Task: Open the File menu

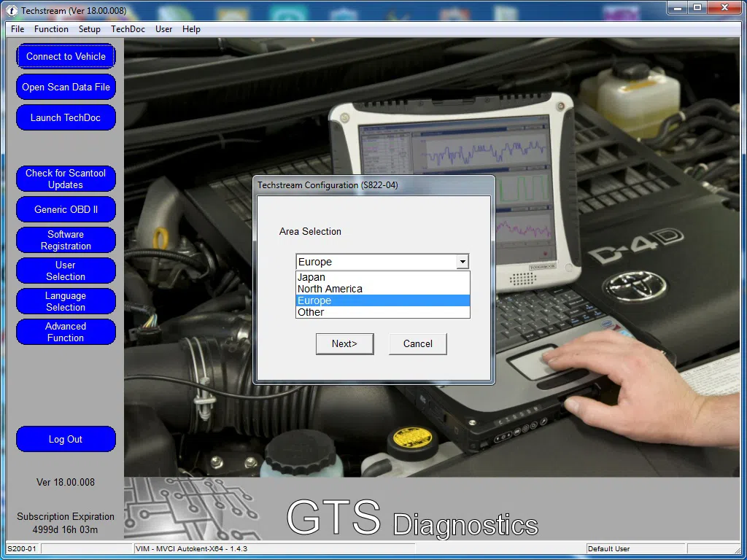Action: [x=18, y=29]
